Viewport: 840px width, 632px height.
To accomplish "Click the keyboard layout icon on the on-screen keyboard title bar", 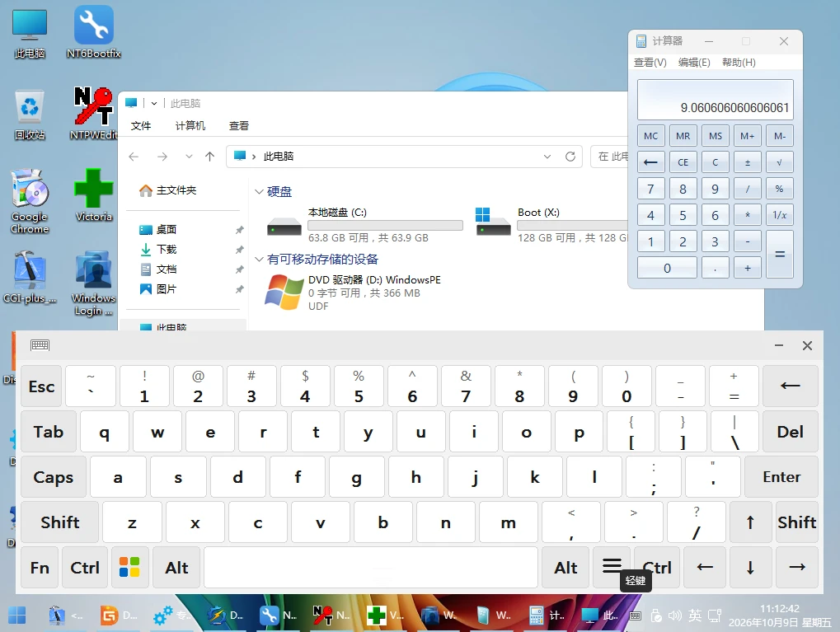I will 40,345.
